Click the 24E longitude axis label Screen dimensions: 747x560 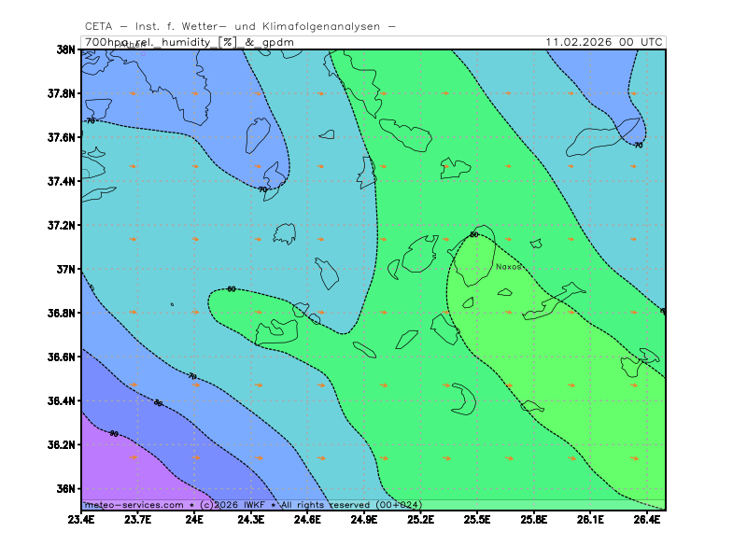point(194,519)
